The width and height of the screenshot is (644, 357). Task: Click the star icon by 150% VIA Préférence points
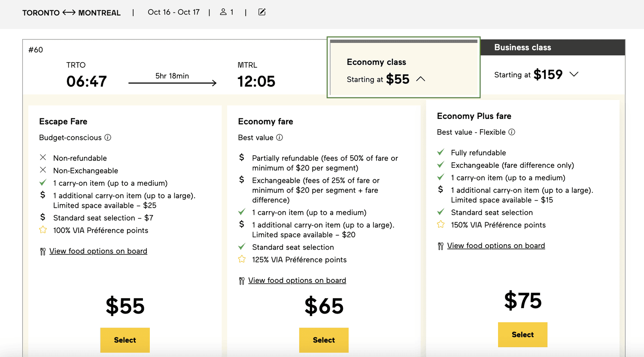tap(440, 224)
